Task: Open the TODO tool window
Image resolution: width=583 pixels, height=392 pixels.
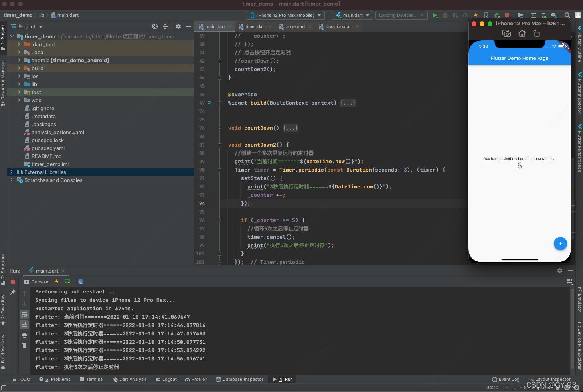Action: coord(21,379)
